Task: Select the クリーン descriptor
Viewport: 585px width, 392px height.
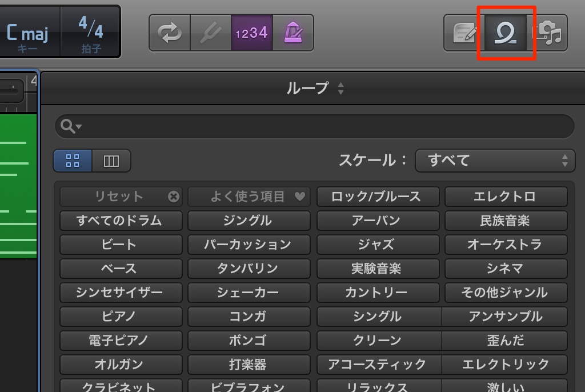Action: tap(379, 340)
